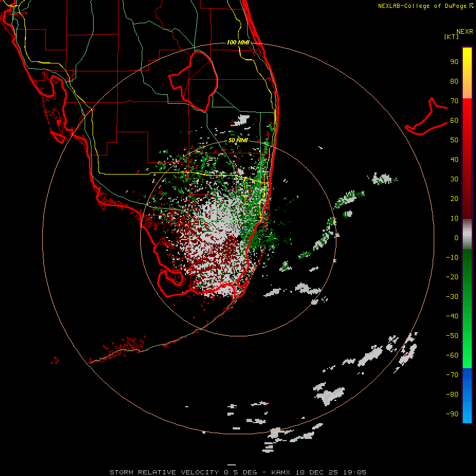Click the Storm Relative Velocity caption at the bottom
476x476 pixels.
238,472
